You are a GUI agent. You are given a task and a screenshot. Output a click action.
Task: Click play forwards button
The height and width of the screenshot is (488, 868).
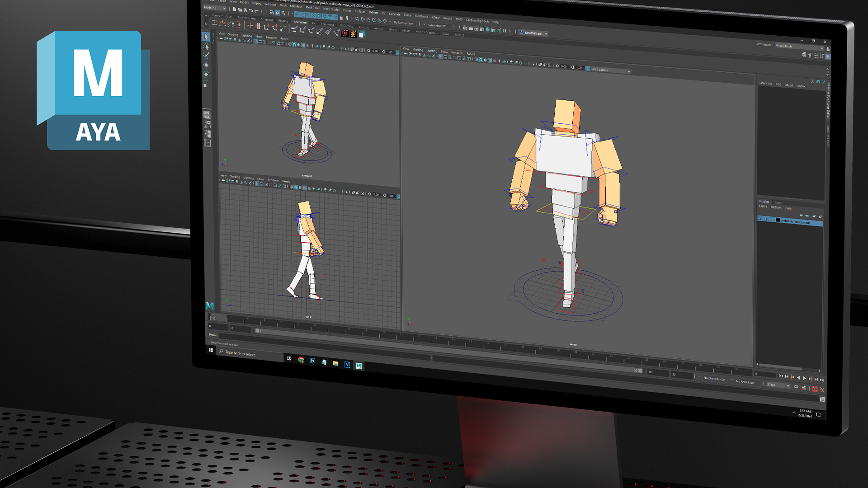click(804, 378)
